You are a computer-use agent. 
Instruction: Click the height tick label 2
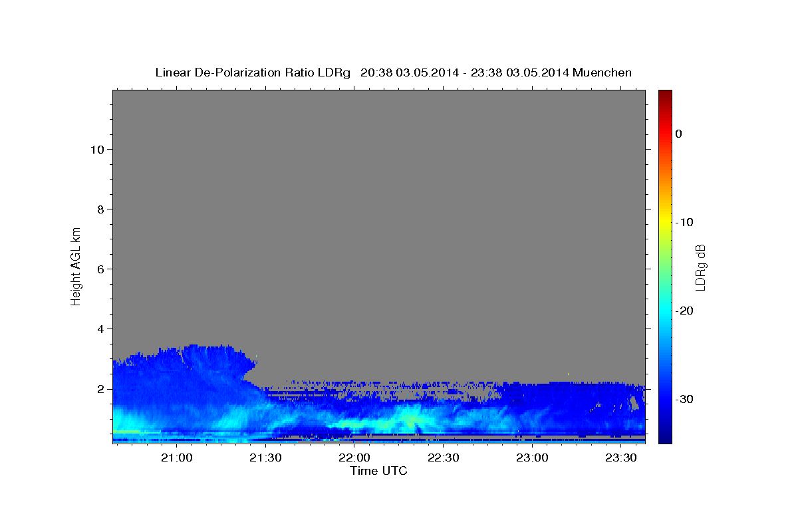tap(100, 388)
